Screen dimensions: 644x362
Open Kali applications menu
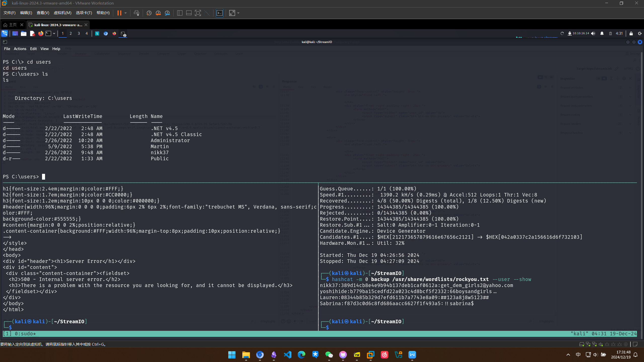(x=5, y=33)
